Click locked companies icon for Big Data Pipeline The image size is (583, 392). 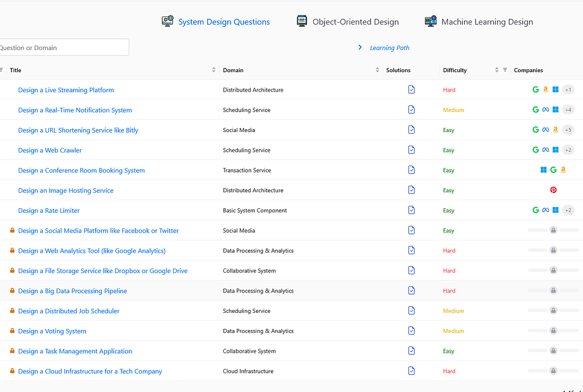pyautogui.click(x=553, y=291)
